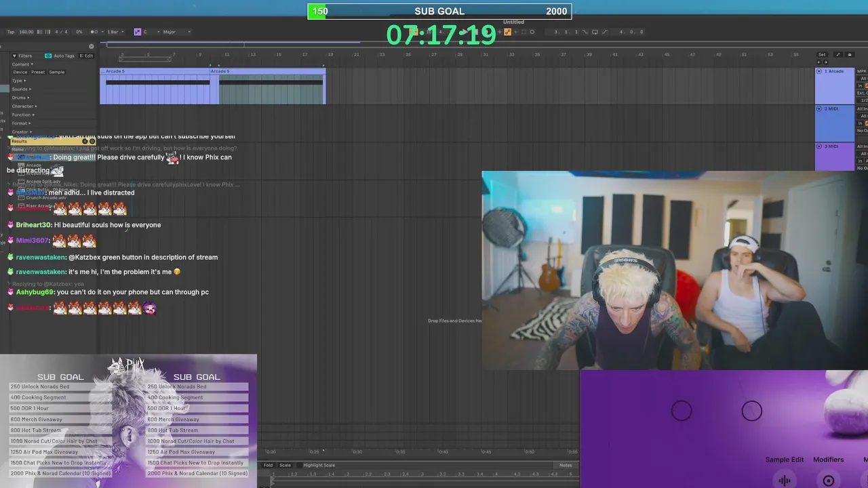This screenshot has height=488, width=868.
Task: Open the record quantization dropdown arrow
Action: click(102, 32)
